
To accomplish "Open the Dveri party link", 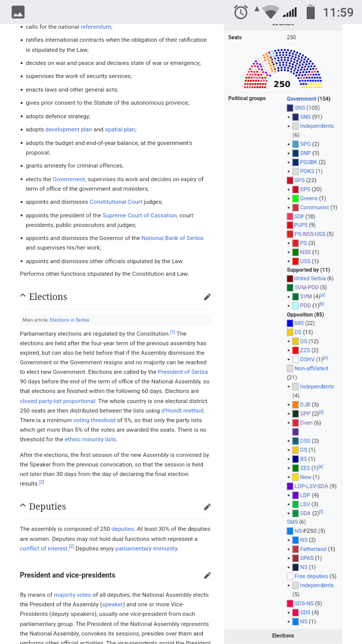I will pyautogui.click(x=306, y=423).
